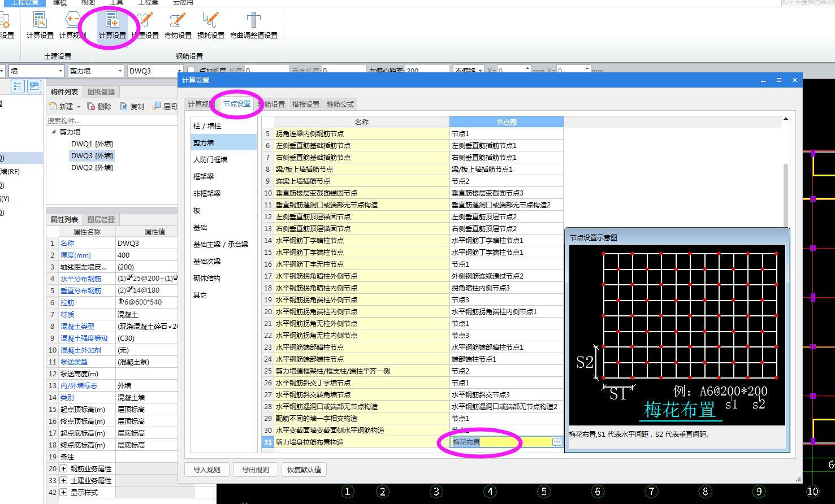Viewport: 835px width, 504px height.
Task: Click the panel layout icon beside list icon
Action: pos(34,86)
